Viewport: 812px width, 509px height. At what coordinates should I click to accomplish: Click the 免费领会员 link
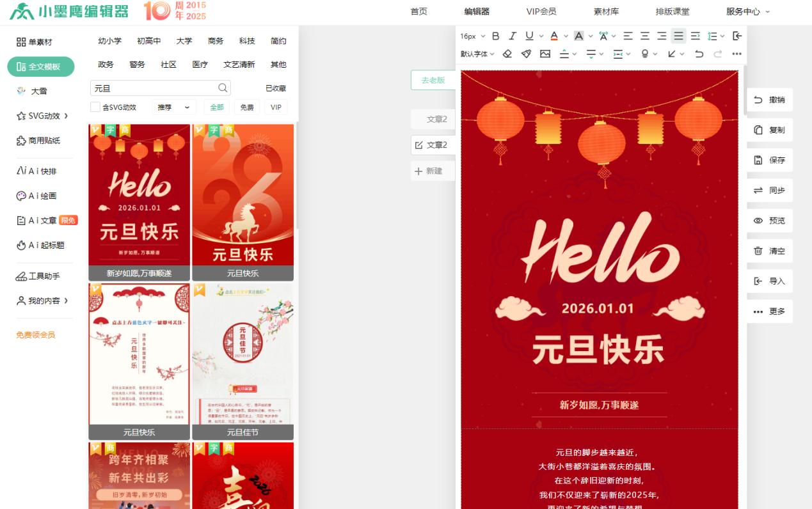36,334
